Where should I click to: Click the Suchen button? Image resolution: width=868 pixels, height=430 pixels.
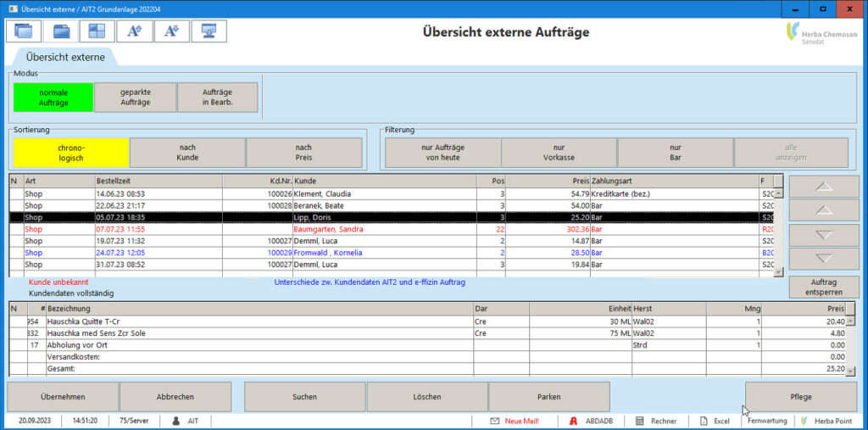[304, 397]
